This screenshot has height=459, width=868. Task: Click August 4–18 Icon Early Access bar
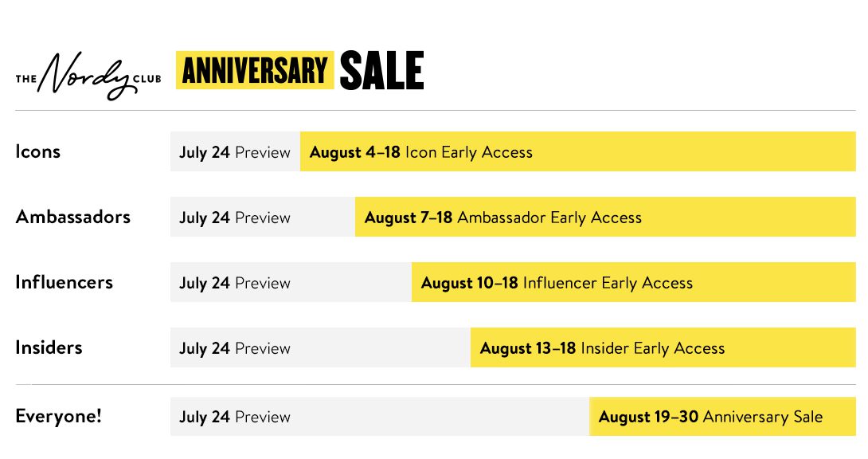[x=577, y=152]
